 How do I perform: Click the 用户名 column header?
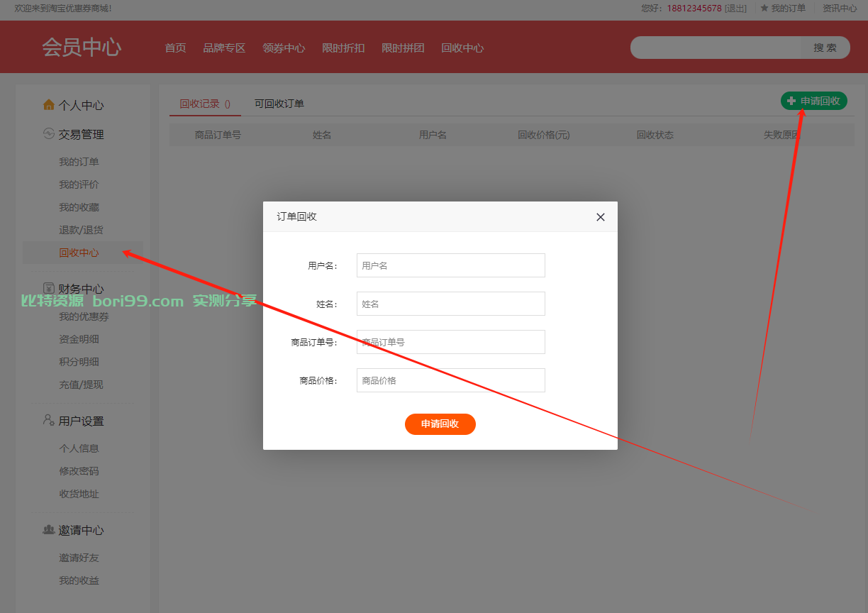[x=433, y=135]
